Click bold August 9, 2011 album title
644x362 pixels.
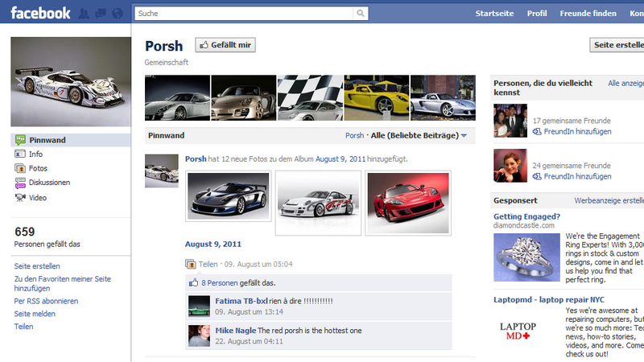(213, 245)
